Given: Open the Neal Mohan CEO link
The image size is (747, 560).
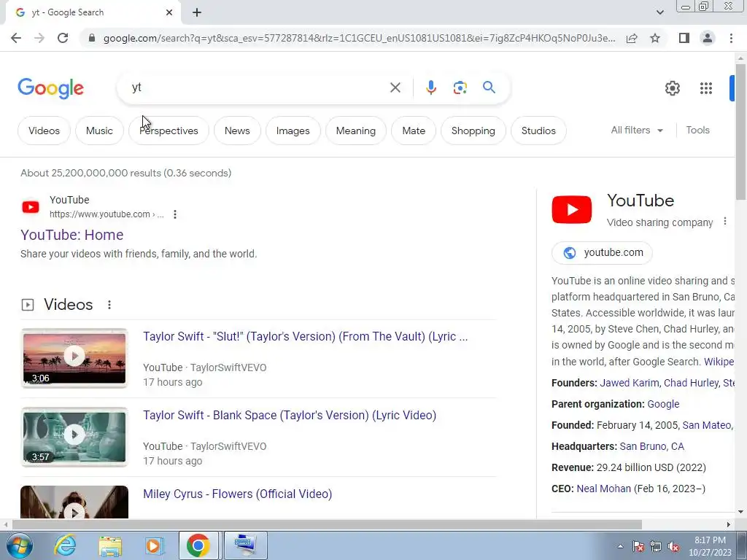Looking at the screenshot, I should coord(603,489).
